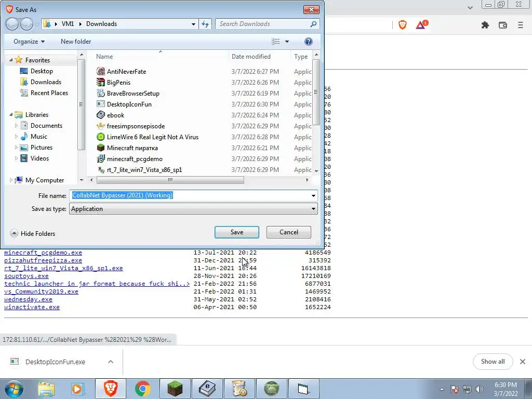
Task: Click the Forward arrow in Save As dialog
Action: point(26,24)
